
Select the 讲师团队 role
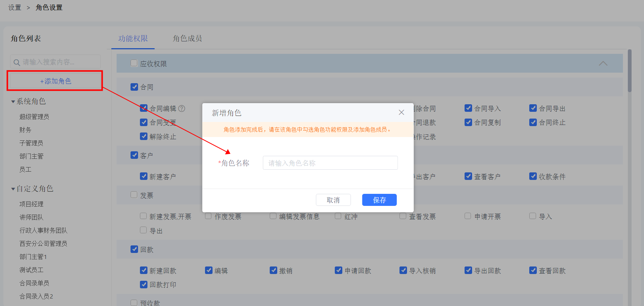point(31,217)
